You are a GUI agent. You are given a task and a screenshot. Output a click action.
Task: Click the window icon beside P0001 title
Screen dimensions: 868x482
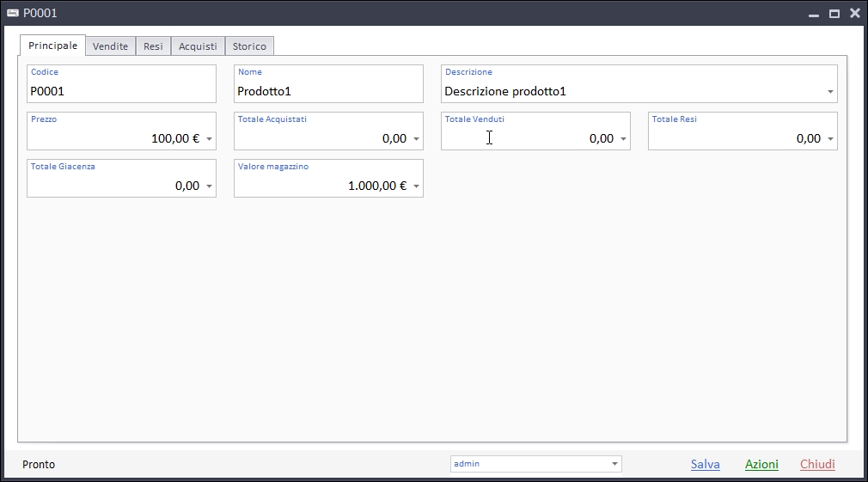[x=13, y=13]
